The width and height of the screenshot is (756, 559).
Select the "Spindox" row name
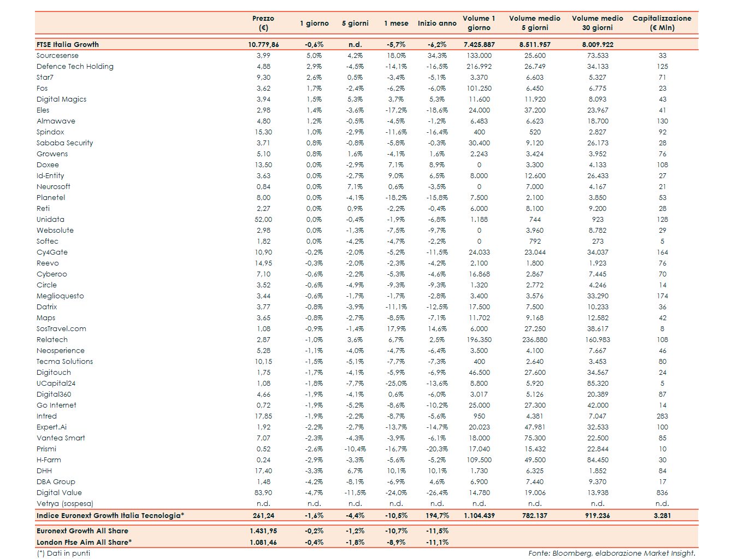[50, 132]
